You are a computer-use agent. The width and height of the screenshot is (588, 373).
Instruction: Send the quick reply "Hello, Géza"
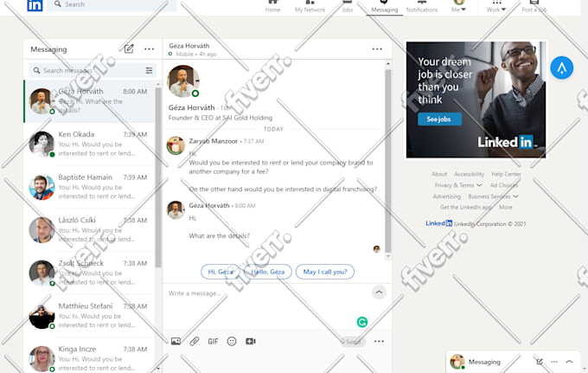pos(268,272)
